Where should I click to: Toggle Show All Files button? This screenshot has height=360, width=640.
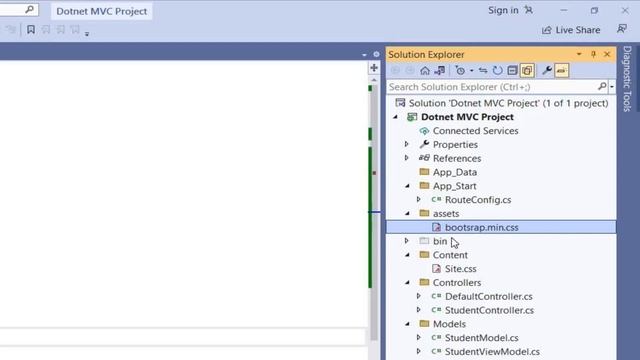click(x=527, y=71)
